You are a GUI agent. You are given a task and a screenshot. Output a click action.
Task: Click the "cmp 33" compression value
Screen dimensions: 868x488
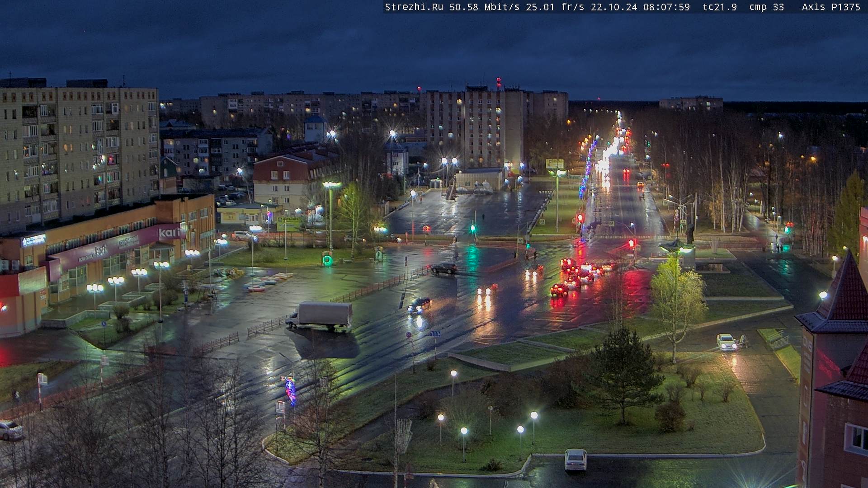coord(767,7)
